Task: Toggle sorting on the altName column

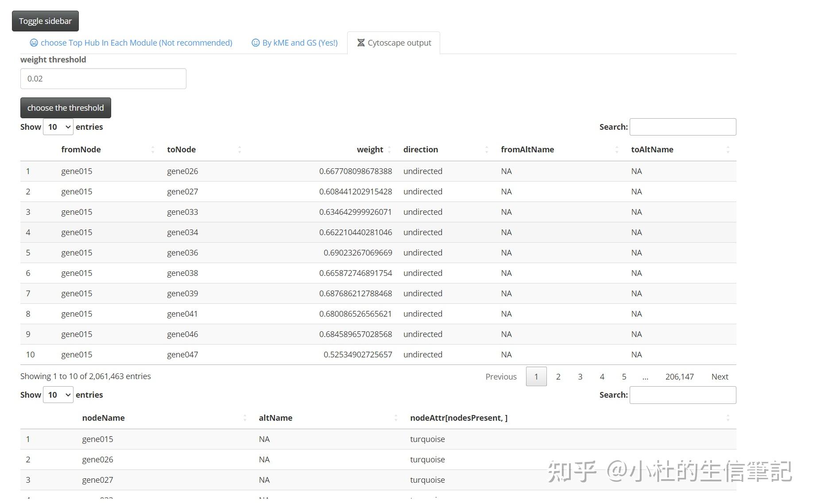Action: (x=396, y=418)
